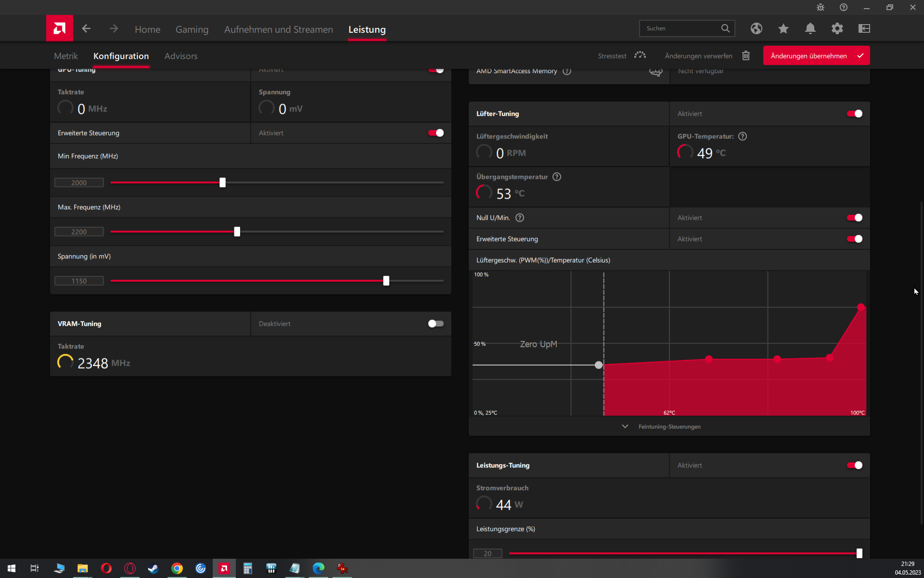Open the web browser globe icon

pos(756,28)
